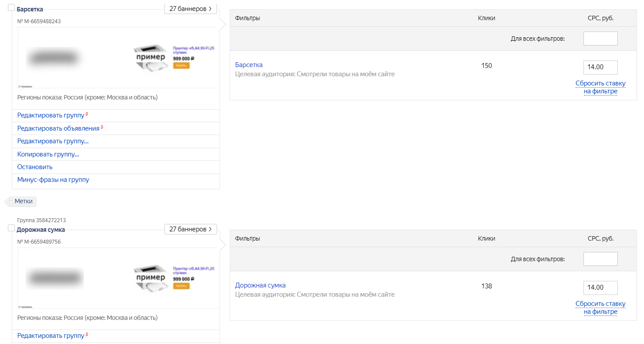Tick the Дорожная сумка group checkbox
The height and width of the screenshot is (344, 644).
click(11, 228)
